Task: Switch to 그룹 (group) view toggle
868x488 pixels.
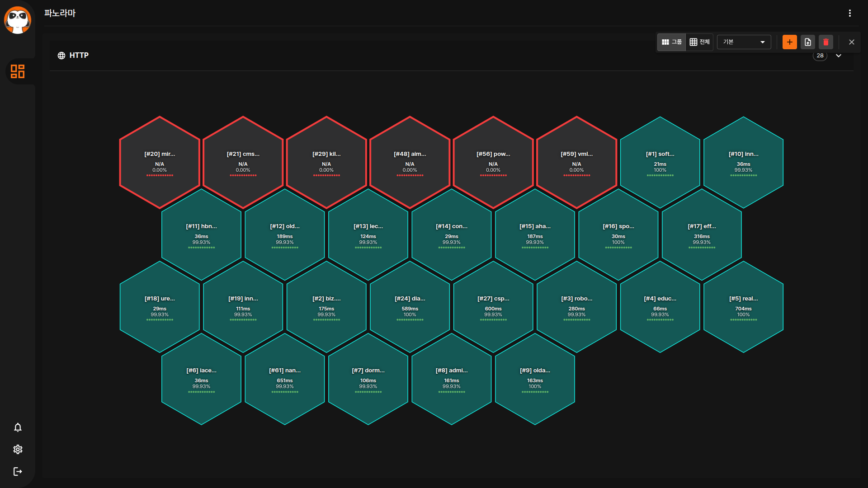Action: click(671, 42)
